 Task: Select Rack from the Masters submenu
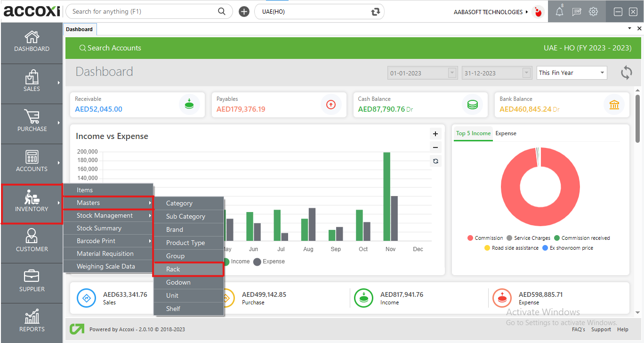click(x=188, y=269)
